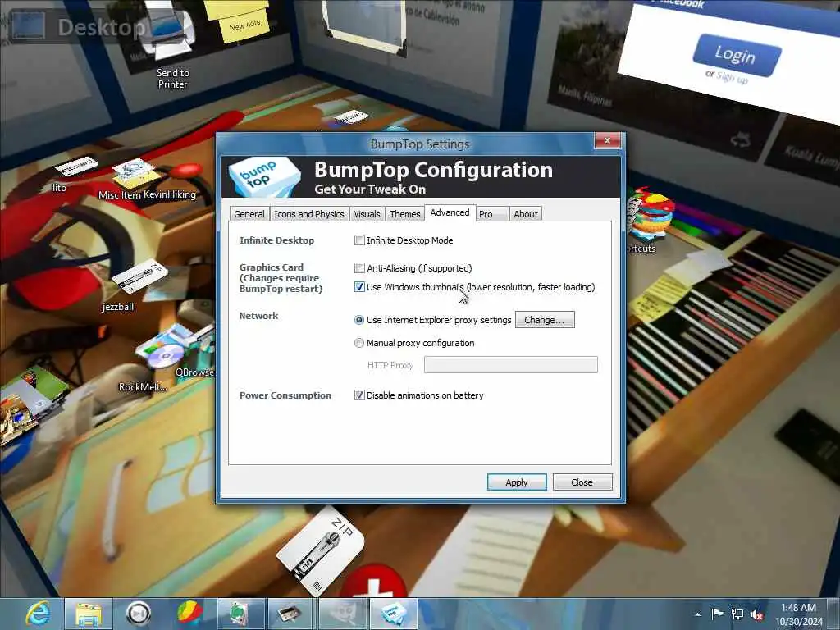Uncheck Disable animations on battery

tap(359, 395)
